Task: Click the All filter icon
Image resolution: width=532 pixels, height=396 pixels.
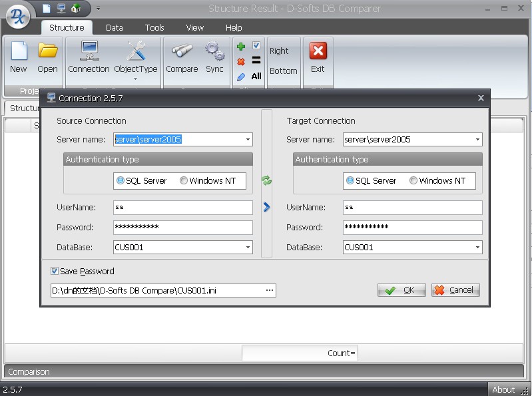Action: click(256, 77)
